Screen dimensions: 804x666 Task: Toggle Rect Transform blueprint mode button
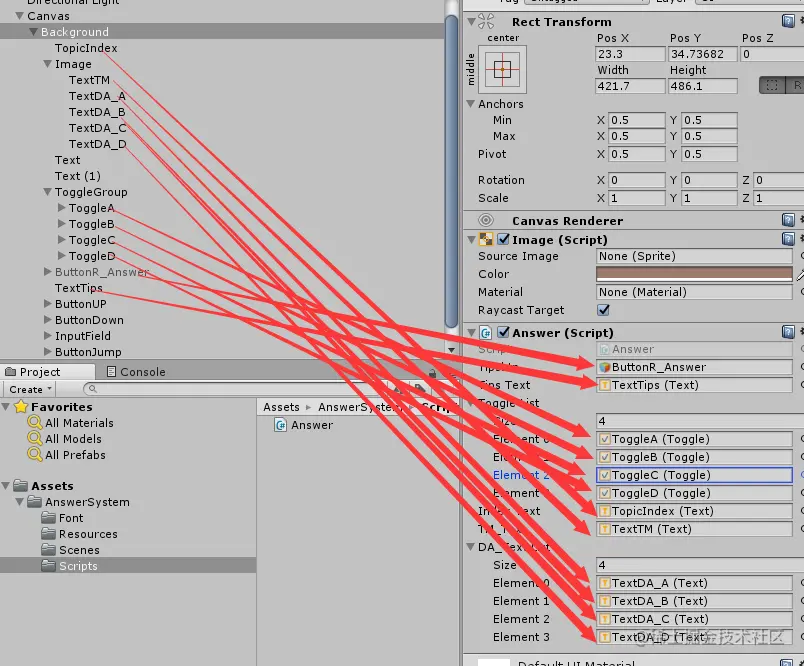(772, 85)
